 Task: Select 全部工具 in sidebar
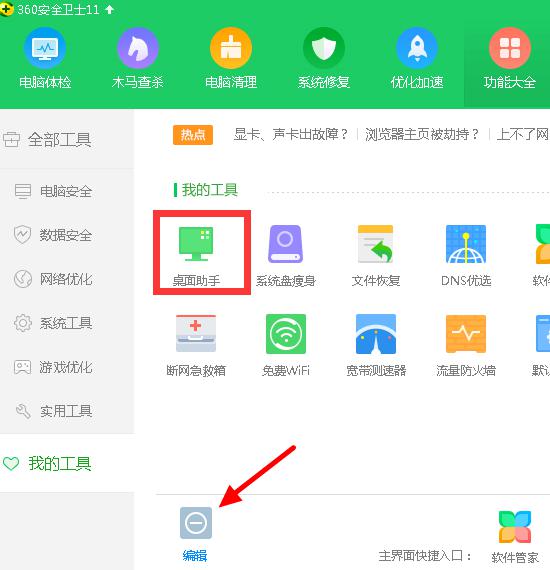click(67, 140)
